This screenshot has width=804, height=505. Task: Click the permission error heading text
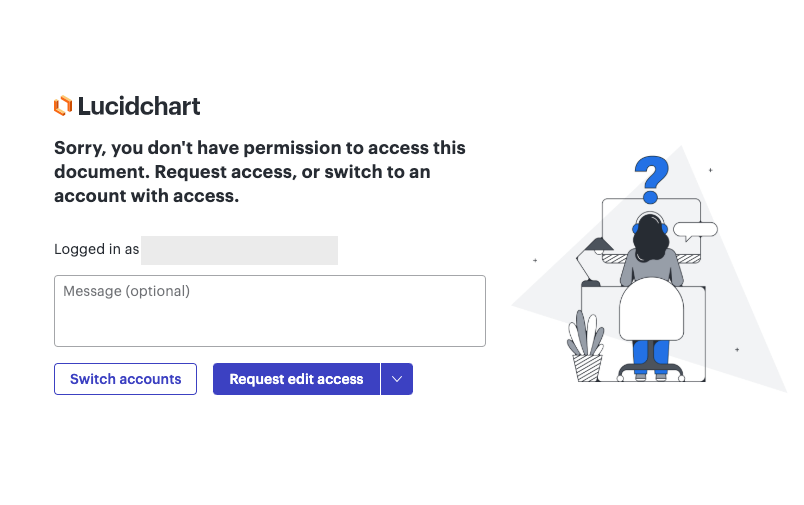pyautogui.click(x=260, y=172)
